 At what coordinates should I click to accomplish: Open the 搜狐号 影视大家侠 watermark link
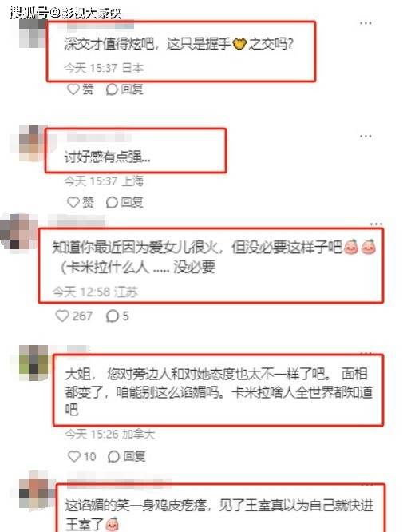[x=65, y=13]
